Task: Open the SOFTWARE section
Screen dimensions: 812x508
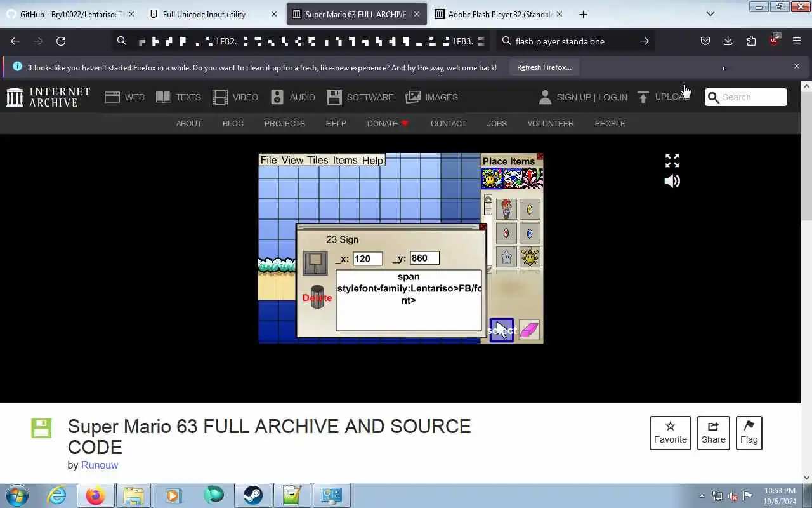Action: pyautogui.click(x=360, y=97)
